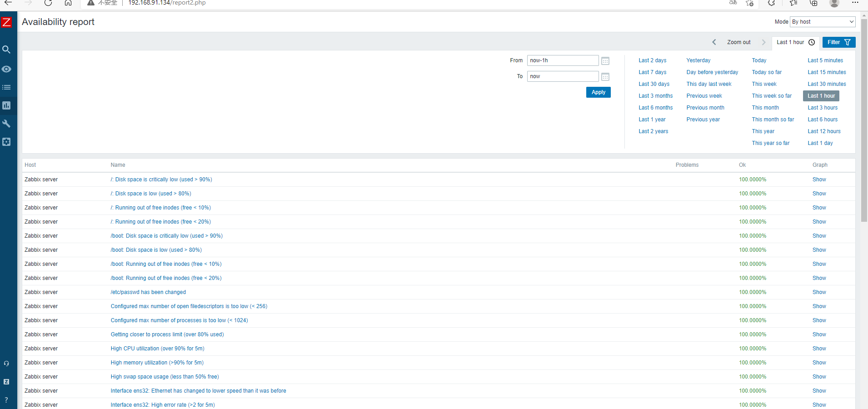Open High CPU utilization trigger link
The image size is (868, 409).
(157, 349)
